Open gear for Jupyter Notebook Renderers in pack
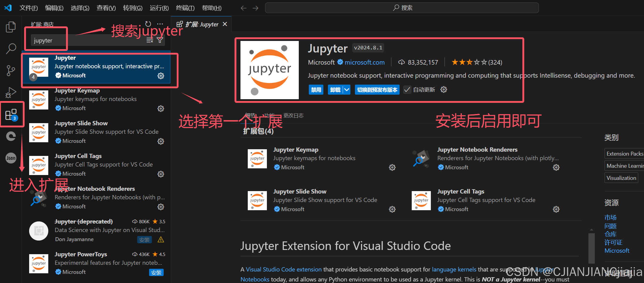Viewport: 644px width, 283px height. pos(556,167)
